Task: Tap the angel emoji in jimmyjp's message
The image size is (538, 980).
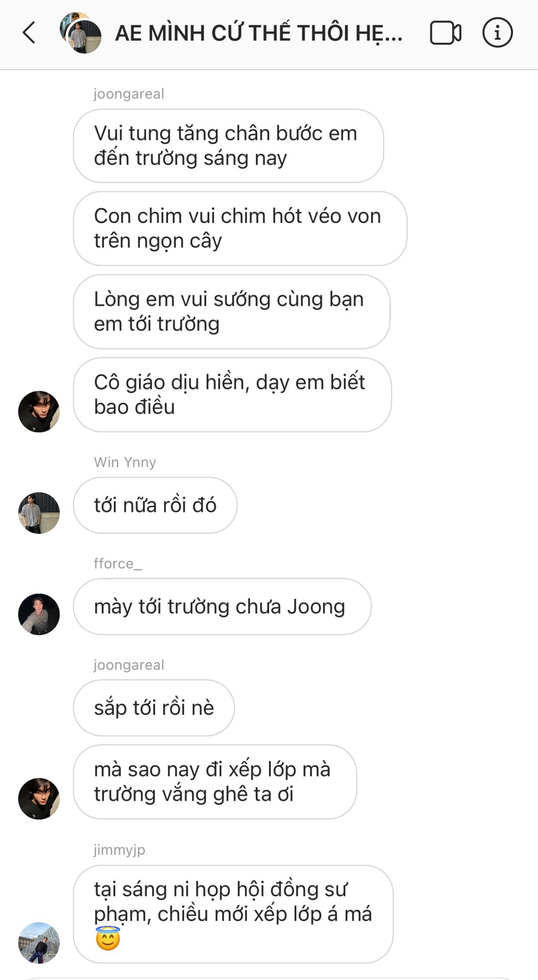Action: (x=108, y=938)
